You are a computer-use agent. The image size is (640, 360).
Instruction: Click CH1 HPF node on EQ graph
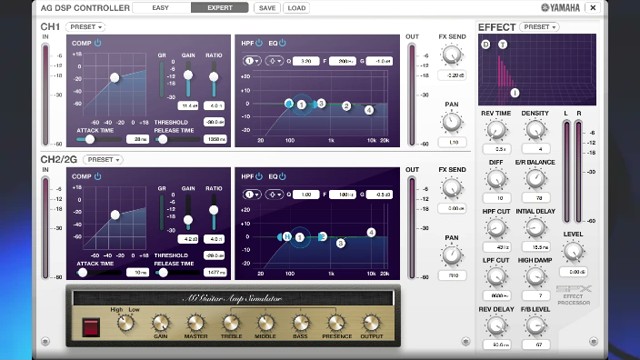coord(289,104)
